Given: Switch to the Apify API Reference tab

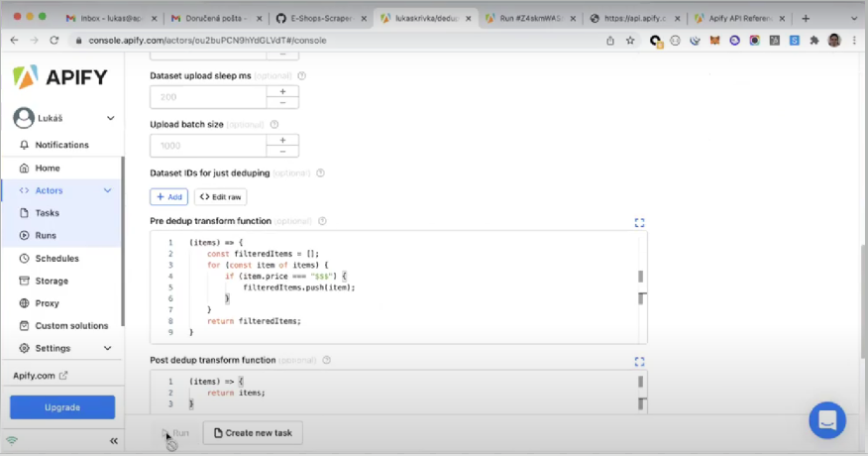Looking at the screenshot, I should (x=739, y=18).
